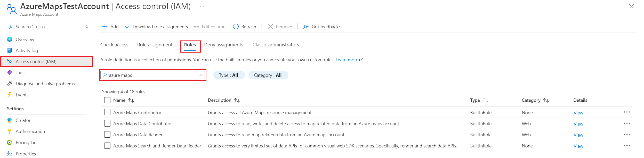Click the Refresh icon in toolbar
Screen dimensions: 644x158
(236, 27)
